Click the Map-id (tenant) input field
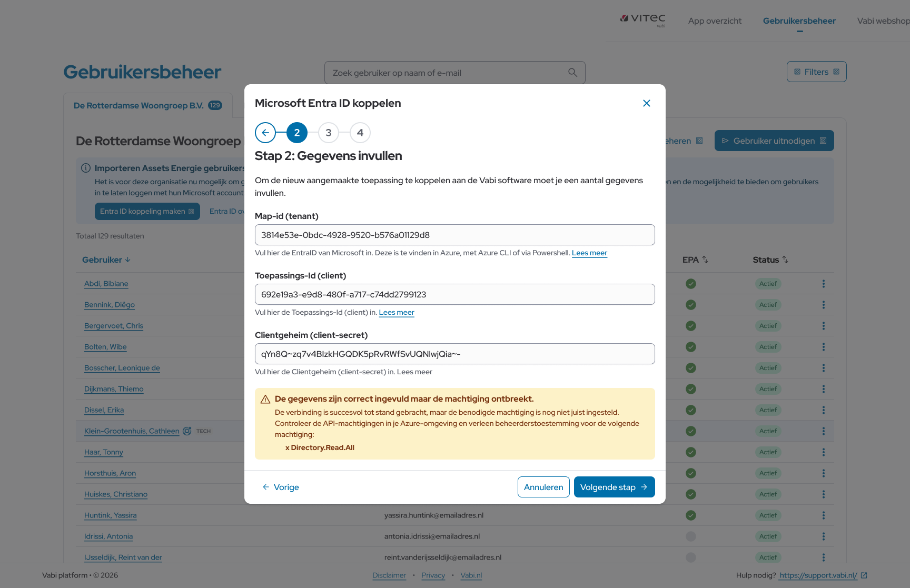 pyautogui.click(x=454, y=235)
